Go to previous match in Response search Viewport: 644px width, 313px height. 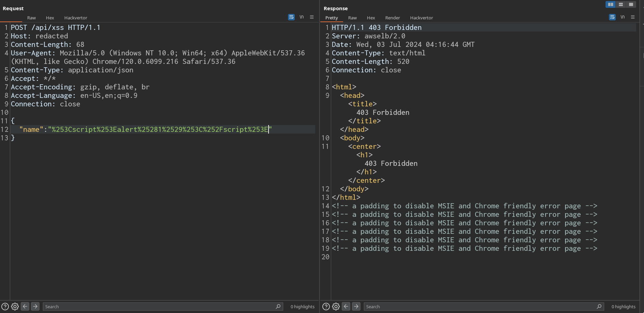[x=346, y=307]
